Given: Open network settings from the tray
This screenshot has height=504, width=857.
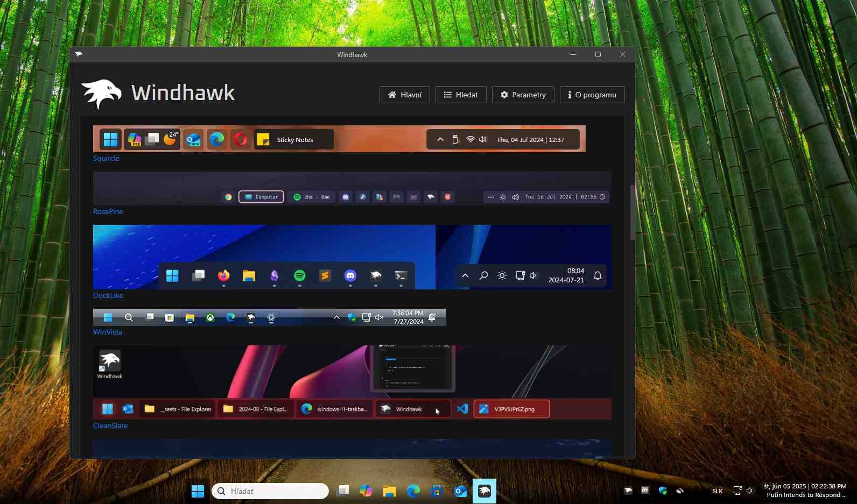Looking at the screenshot, I should pos(738,491).
